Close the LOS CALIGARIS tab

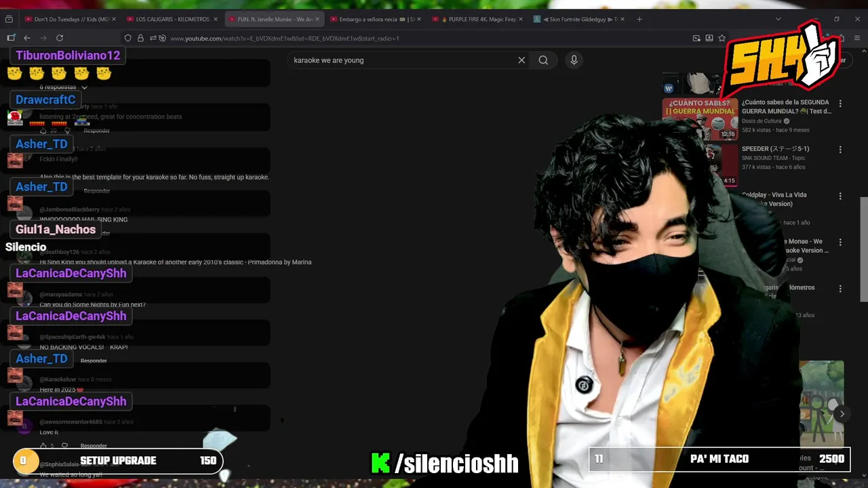pos(216,19)
